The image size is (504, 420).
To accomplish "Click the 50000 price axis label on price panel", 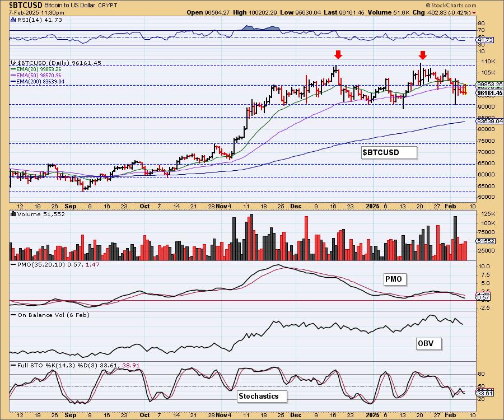I will pos(486,197).
